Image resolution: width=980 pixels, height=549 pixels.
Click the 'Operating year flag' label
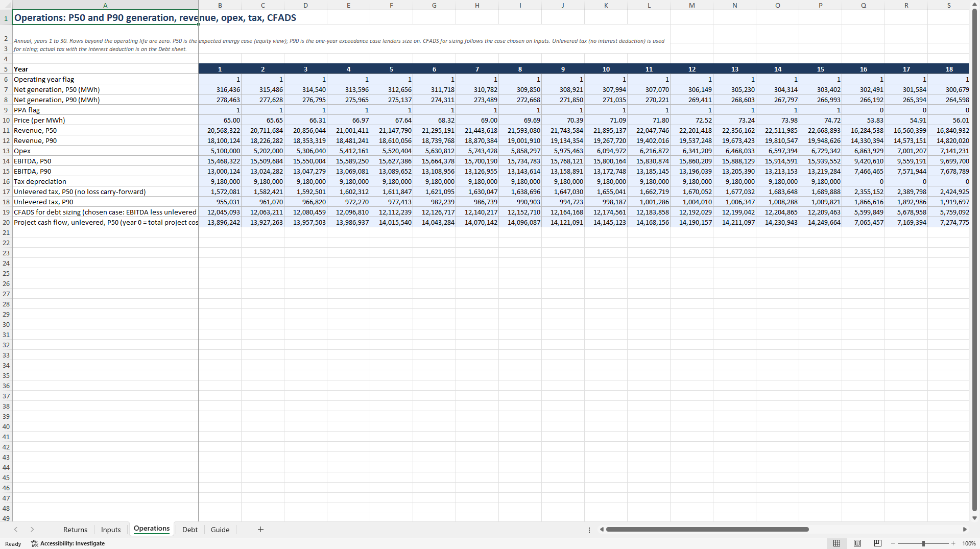click(44, 79)
